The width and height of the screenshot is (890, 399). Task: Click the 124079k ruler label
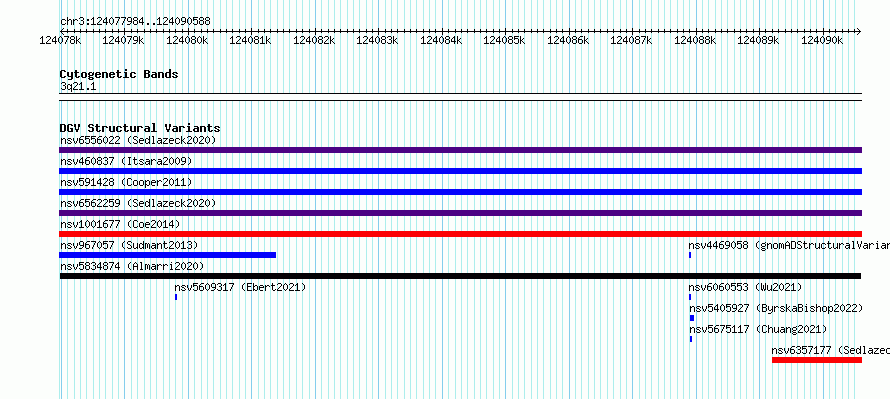(x=123, y=40)
